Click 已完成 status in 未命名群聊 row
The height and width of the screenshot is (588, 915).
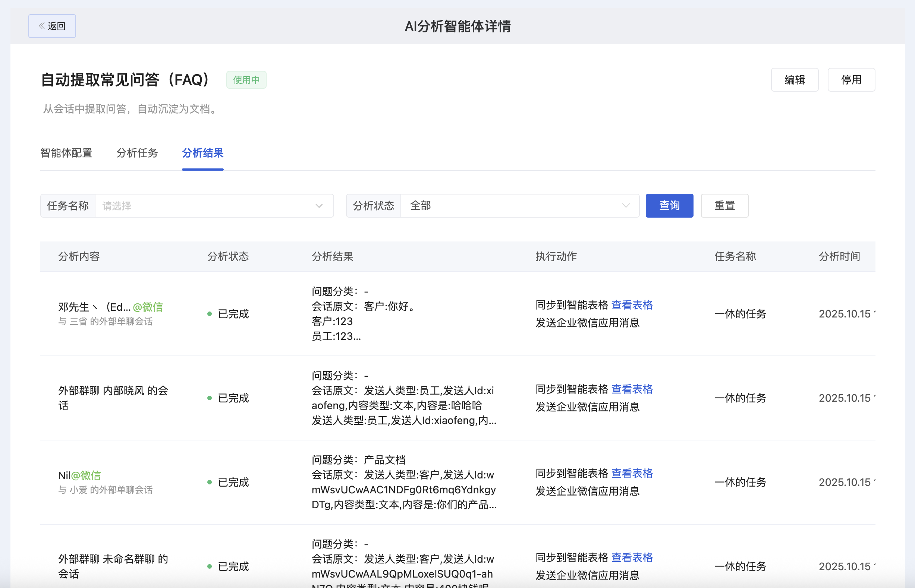click(x=229, y=567)
